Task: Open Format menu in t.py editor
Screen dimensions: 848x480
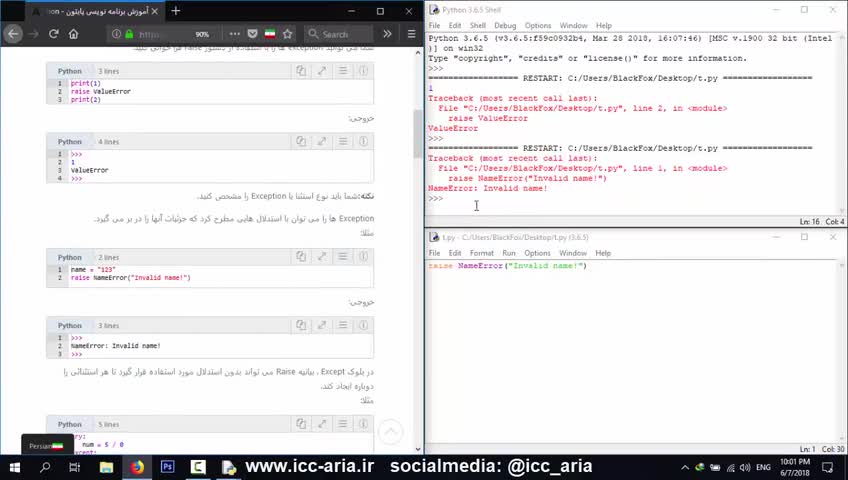Action: point(481,253)
